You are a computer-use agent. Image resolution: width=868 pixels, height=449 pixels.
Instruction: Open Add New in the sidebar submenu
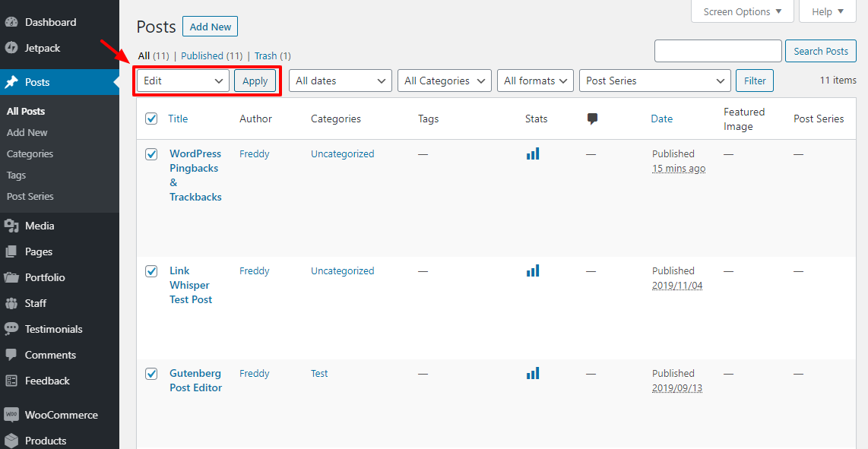pyautogui.click(x=27, y=133)
